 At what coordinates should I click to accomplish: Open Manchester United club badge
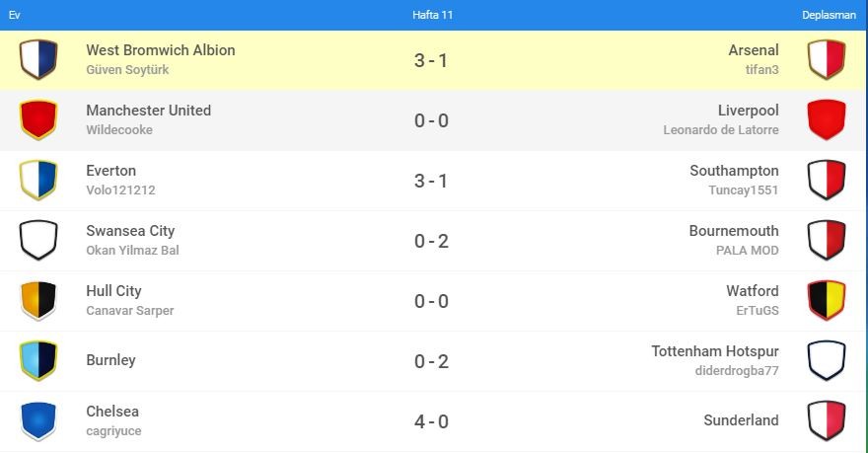click(38, 119)
